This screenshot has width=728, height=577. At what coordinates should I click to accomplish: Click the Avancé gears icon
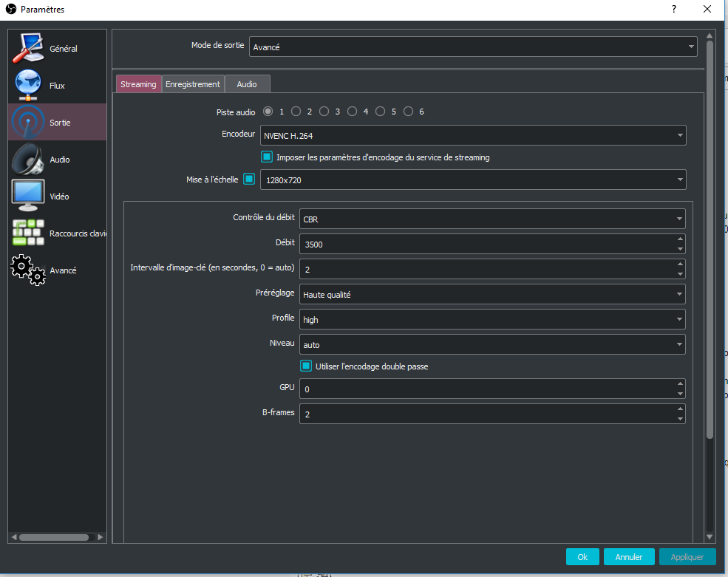point(28,270)
